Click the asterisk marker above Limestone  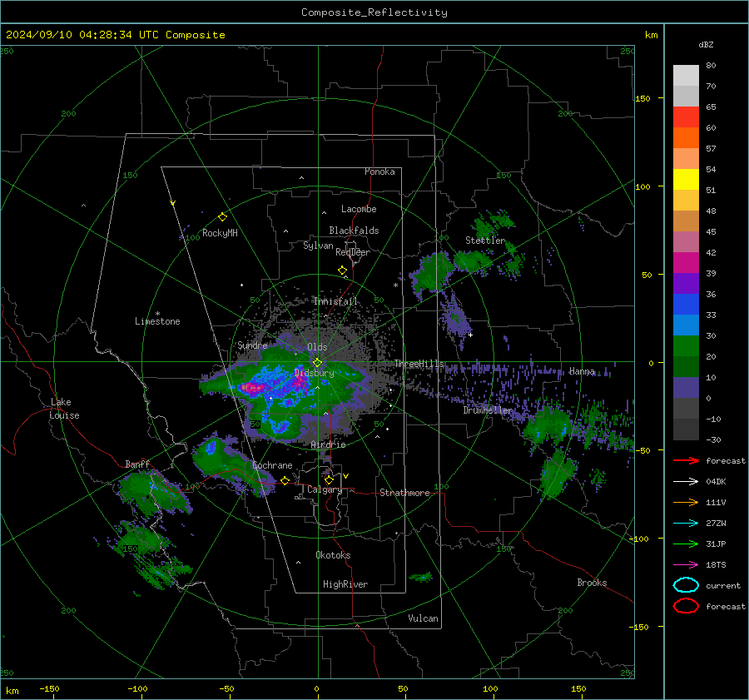(157, 314)
